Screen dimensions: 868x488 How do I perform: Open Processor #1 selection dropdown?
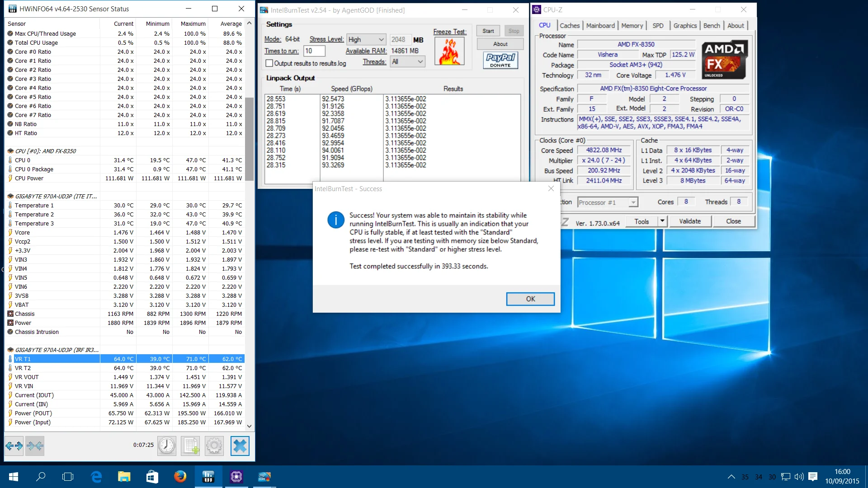(608, 202)
